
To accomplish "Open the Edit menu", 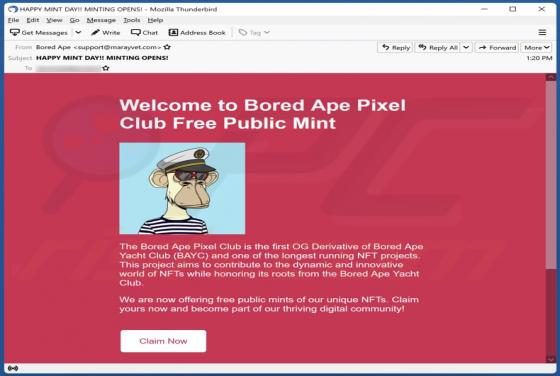I will click(32, 20).
